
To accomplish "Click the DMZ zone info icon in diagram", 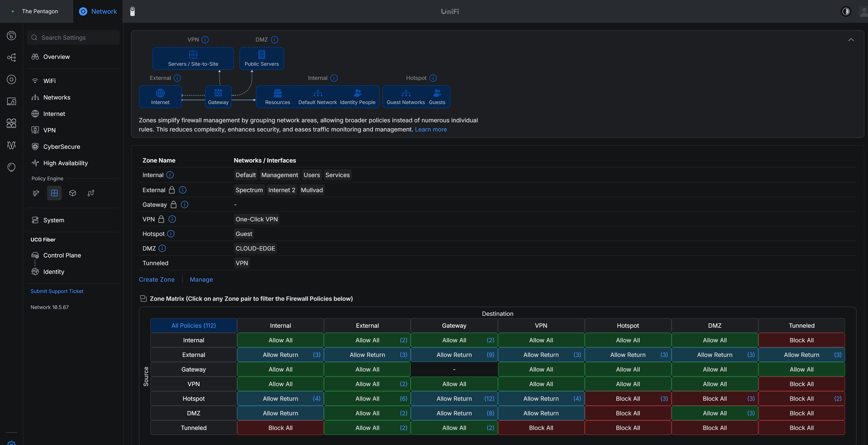I will coord(275,40).
